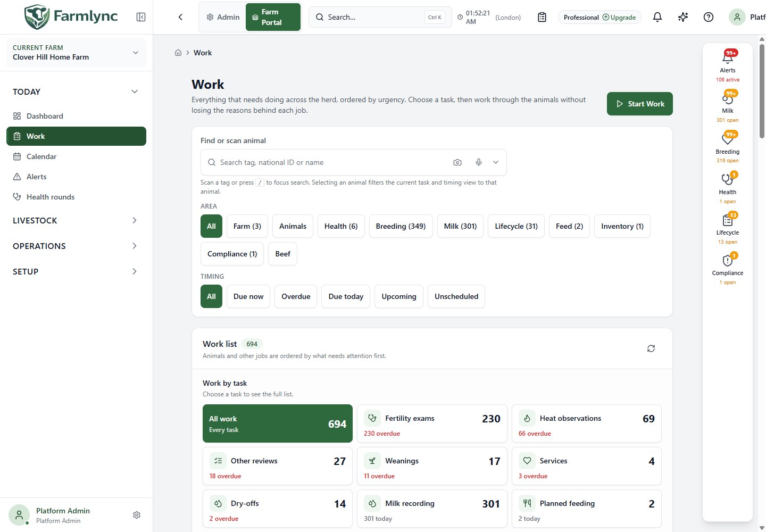
Task: Click the Start Work button
Action: click(x=640, y=104)
